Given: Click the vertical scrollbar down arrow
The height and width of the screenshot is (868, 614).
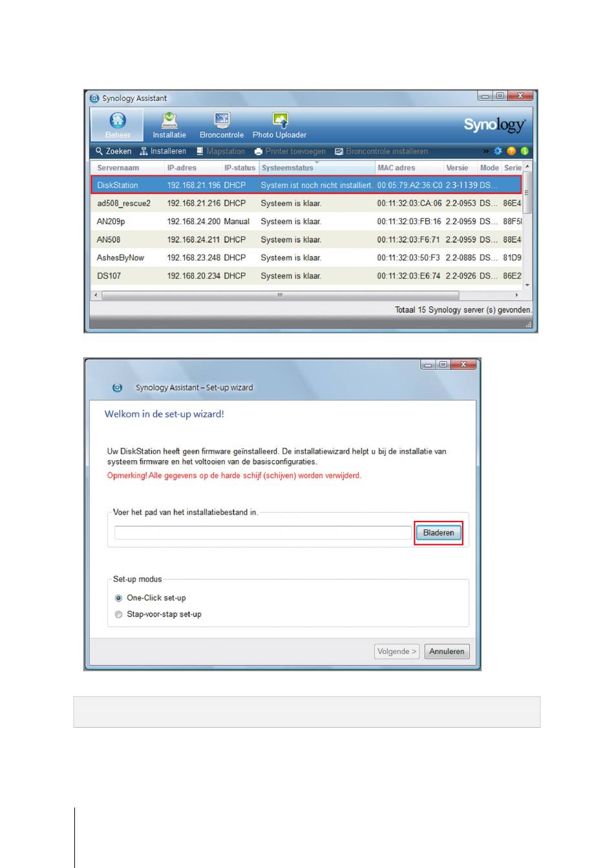Looking at the screenshot, I should point(527,285).
